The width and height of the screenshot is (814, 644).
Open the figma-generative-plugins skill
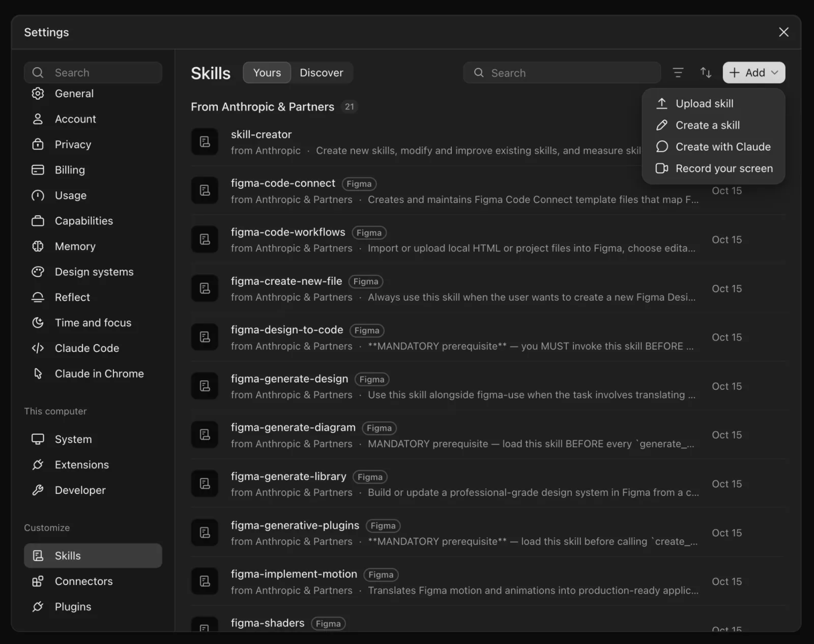(x=488, y=533)
